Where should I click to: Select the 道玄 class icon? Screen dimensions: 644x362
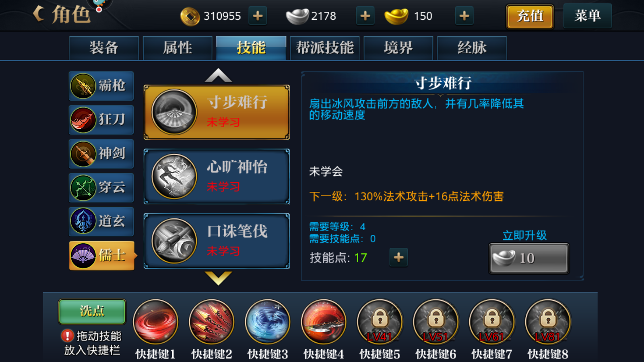point(101,221)
